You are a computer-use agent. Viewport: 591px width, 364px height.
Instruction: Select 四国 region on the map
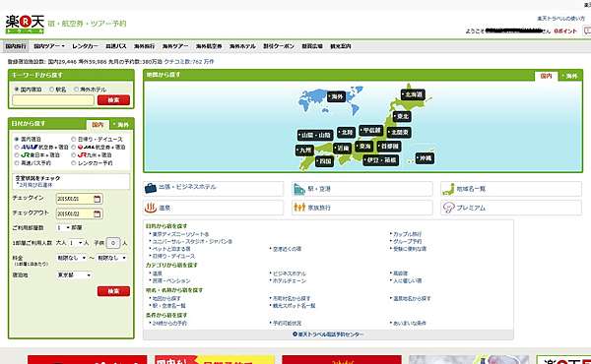pos(324,161)
